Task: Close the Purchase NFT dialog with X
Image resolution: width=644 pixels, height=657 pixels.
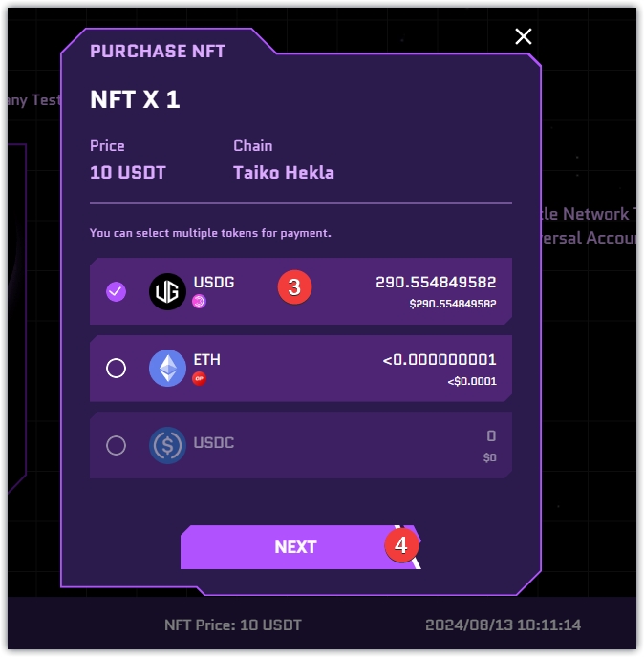Action: (x=523, y=36)
